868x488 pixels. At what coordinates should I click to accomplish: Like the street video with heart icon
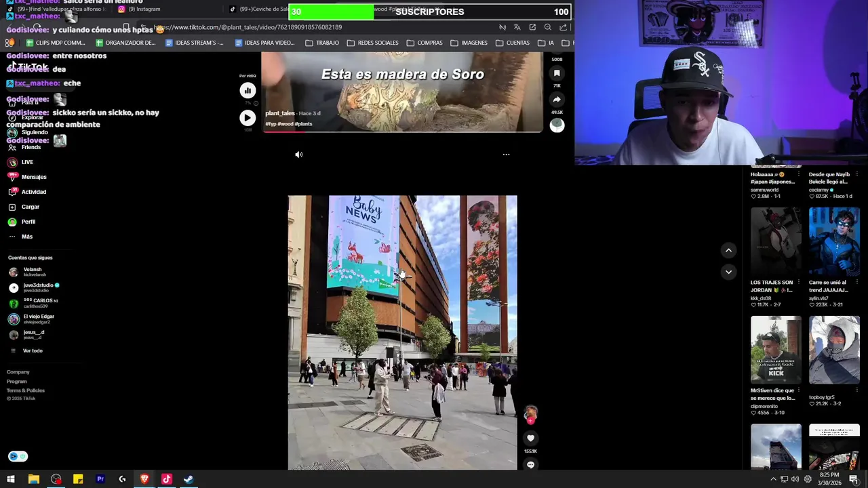pyautogui.click(x=530, y=439)
